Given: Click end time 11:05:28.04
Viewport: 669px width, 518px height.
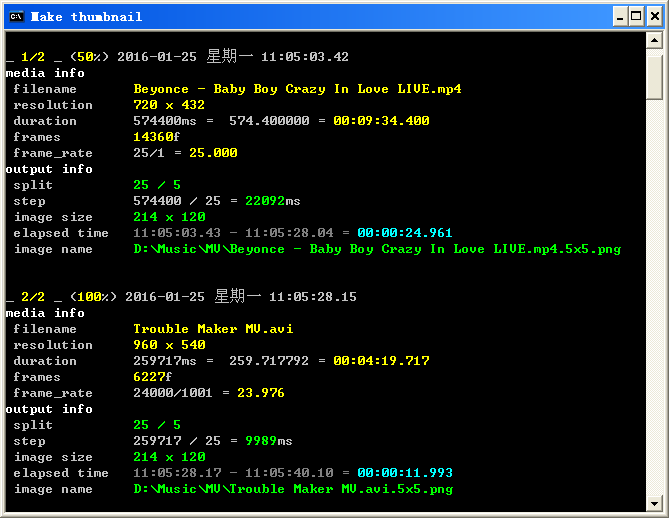Looking at the screenshot, I should (289, 233).
